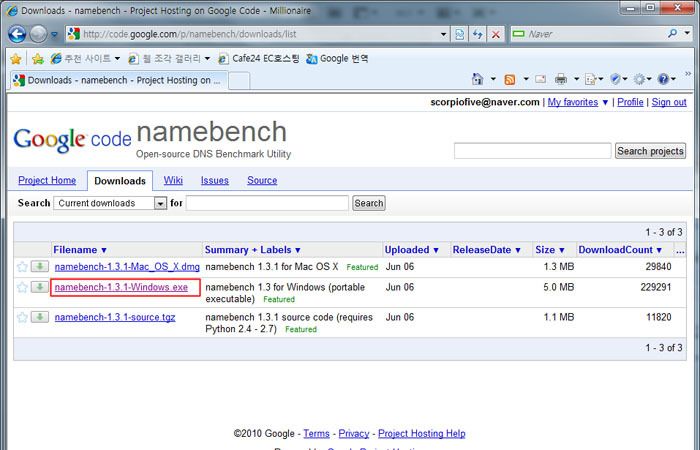Expand the address bar history dropdown
This screenshot has height=450, width=700.
coord(443,34)
